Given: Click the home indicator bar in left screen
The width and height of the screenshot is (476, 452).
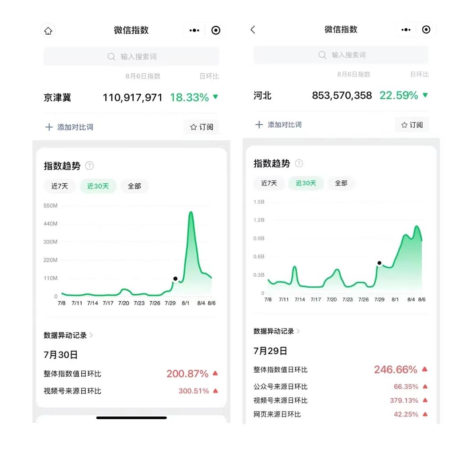Looking at the screenshot, I should [131, 418].
